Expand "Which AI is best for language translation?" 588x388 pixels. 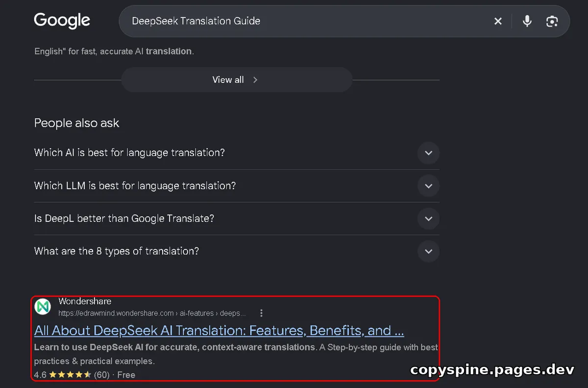click(x=237, y=153)
